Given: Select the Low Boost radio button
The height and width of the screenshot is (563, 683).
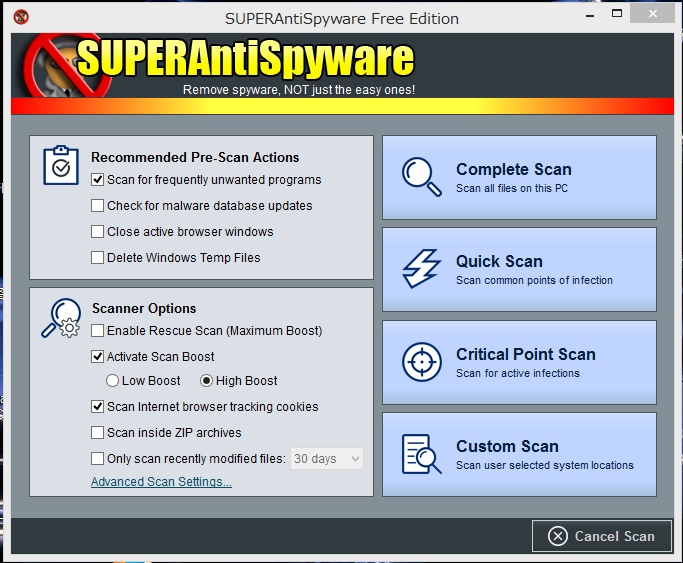Looking at the screenshot, I should click(x=112, y=381).
